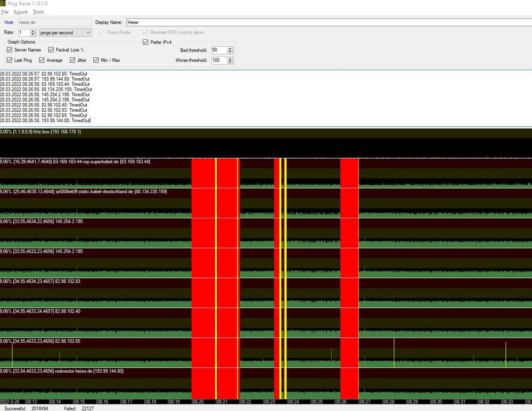The image size is (532, 411).
Task: Toggle the Jitter checkbox
Action: click(71, 60)
